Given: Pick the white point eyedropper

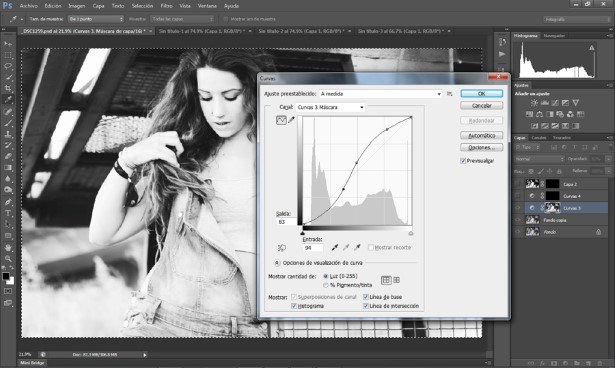Looking at the screenshot, I should click(x=357, y=247).
